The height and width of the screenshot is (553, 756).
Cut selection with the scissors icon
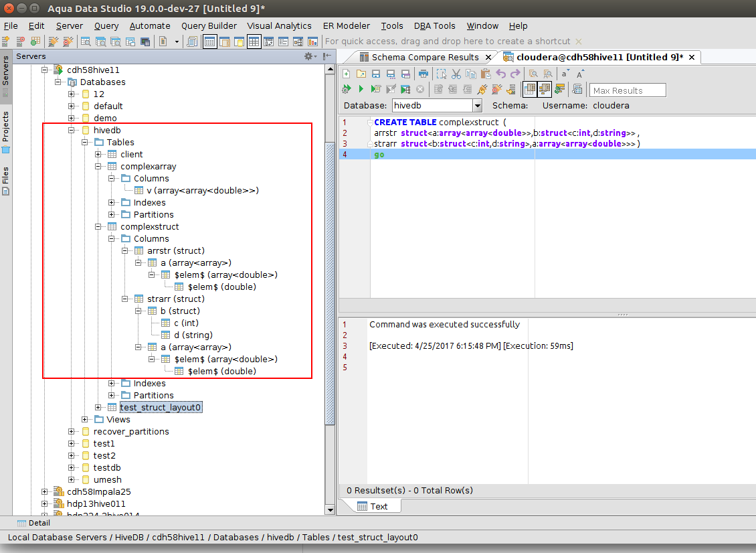(x=456, y=74)
